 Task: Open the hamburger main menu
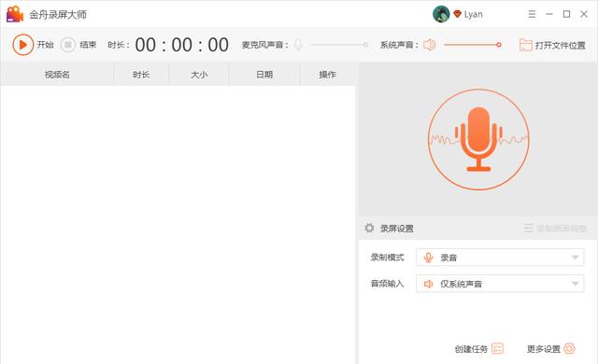[x=532, y=14]
